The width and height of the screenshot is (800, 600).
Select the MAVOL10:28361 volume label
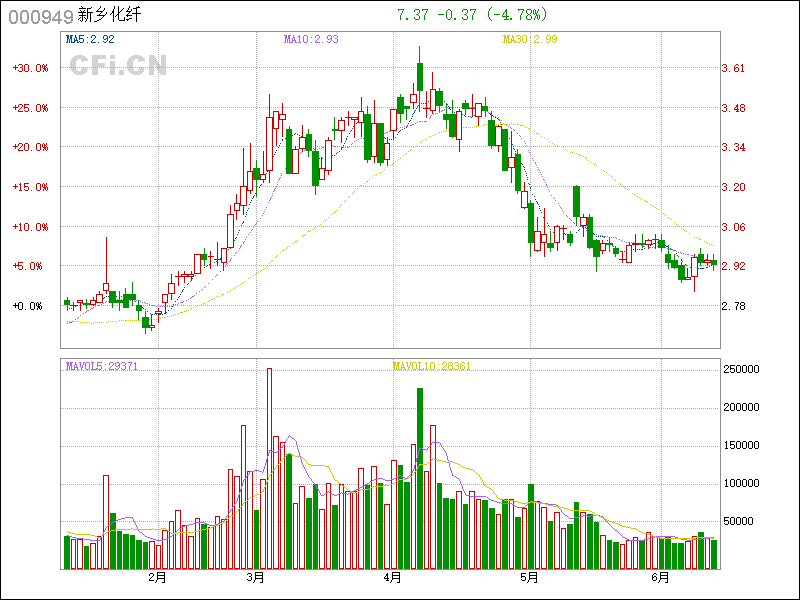point(431,367)
